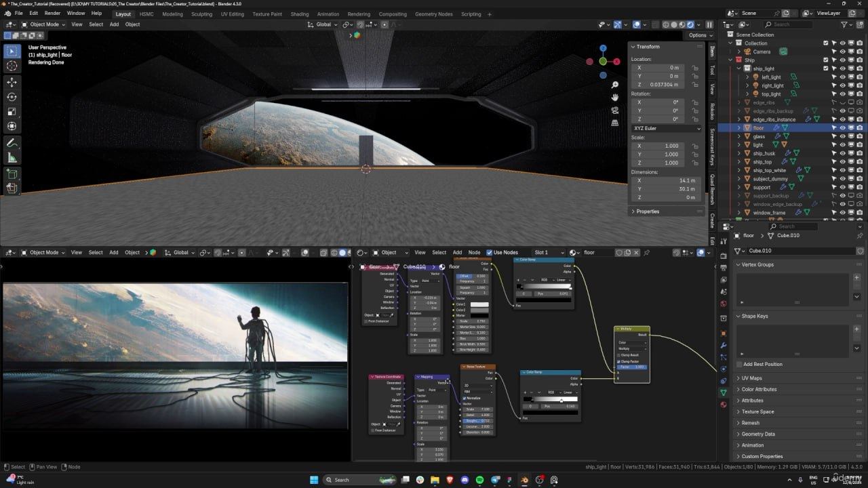Screen dimensions: 868x488
Task: Open the Slot 1 material slot dropdown
Action: click(x=549, y=253)
